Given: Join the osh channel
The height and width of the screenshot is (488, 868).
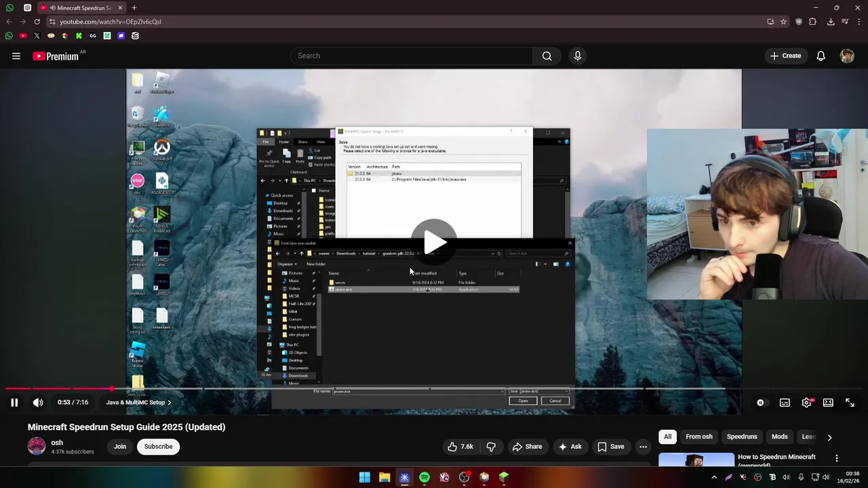Looking at the screenshot, I should pyautogui.click(x=120, y=447).
